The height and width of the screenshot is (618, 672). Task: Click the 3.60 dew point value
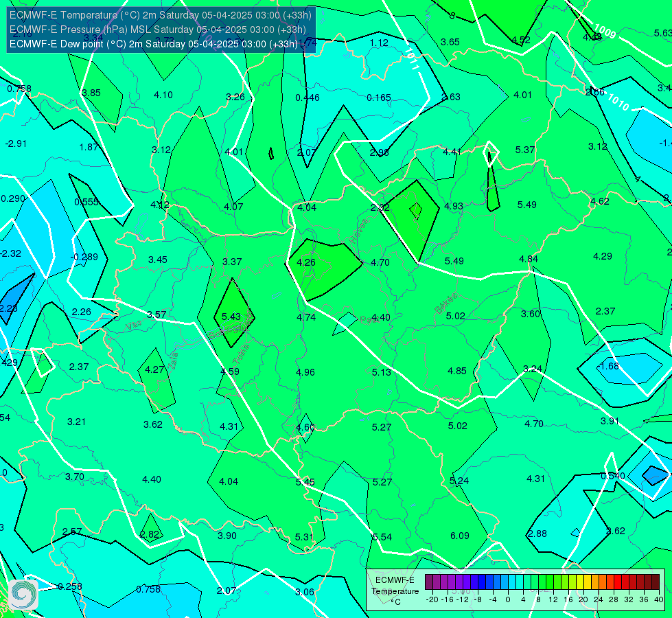pyautogui.click(x=531, y=314)
